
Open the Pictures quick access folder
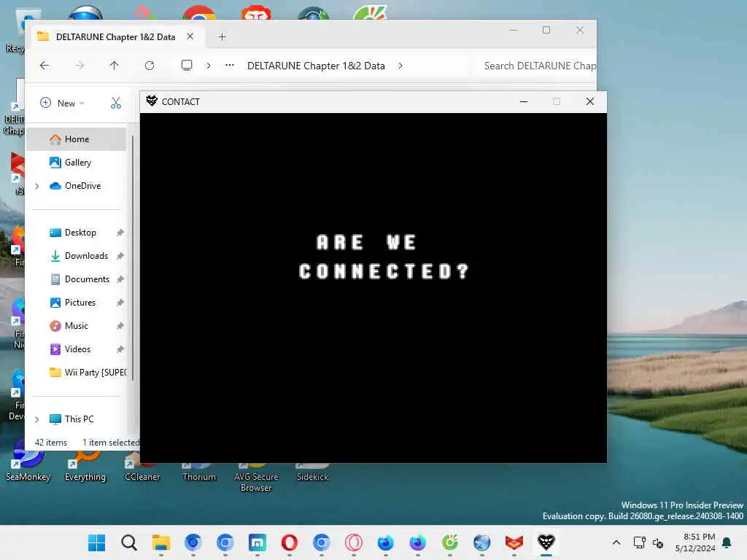point(77,303)
